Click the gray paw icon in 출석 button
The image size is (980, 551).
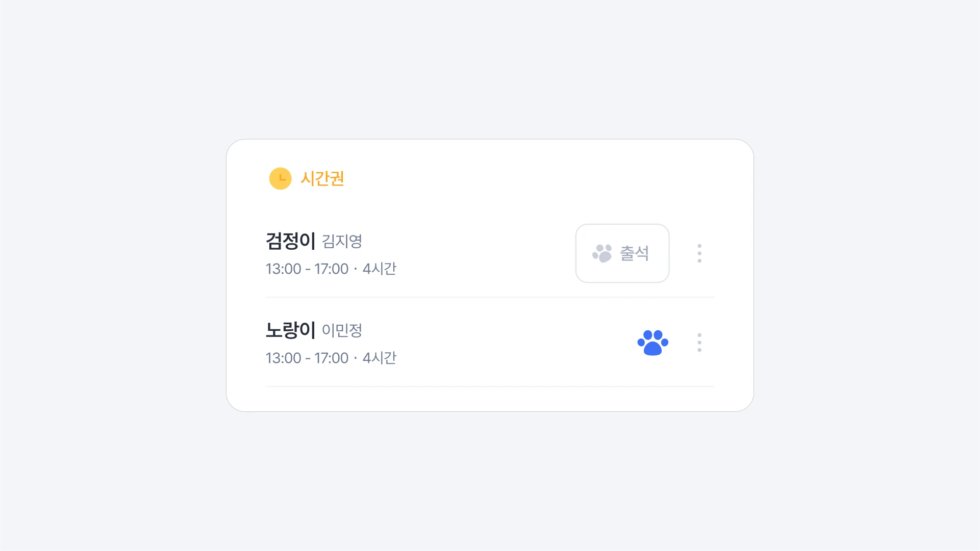click(x=602, y=253)
